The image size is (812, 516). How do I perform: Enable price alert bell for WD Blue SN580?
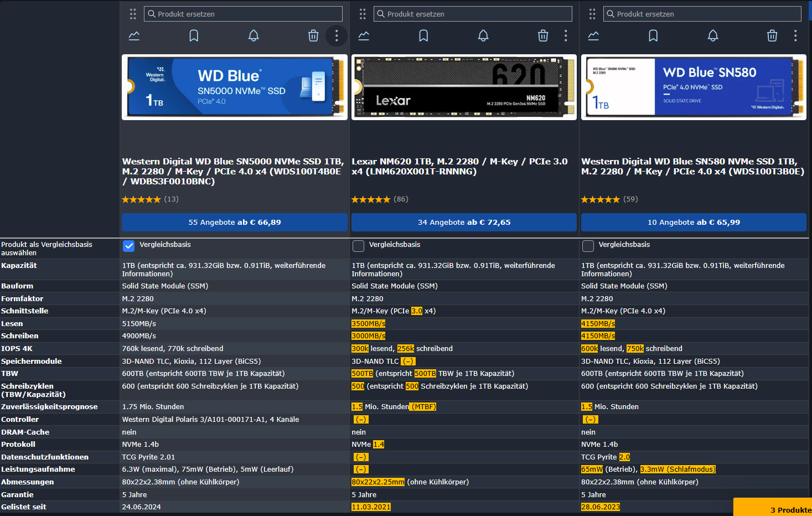[x=713, y=36]
